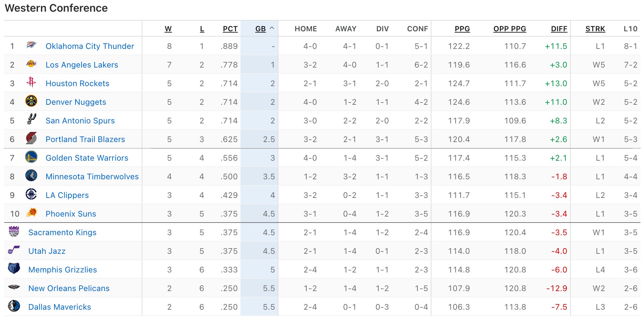The width and height of the screenshot is (644, 324).
Task: Click the Denver Nuggets logo icon
Action: 31,101
